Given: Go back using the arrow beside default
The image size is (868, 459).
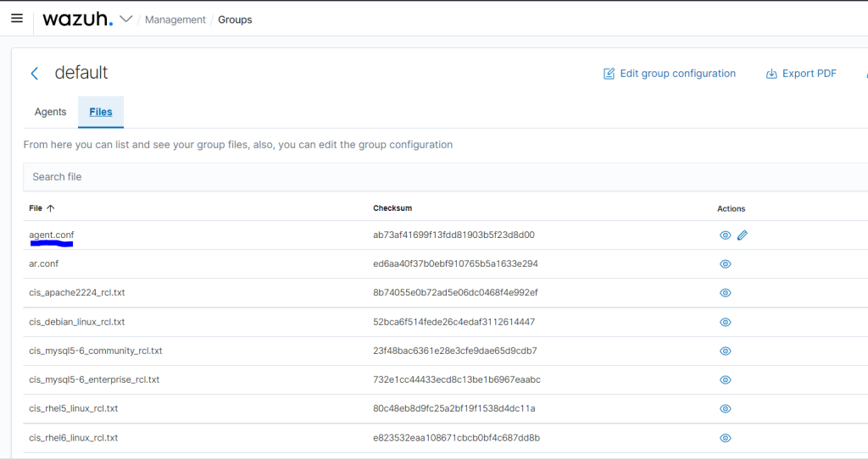Looking at the screenshot, I should (x=34, y=73).
